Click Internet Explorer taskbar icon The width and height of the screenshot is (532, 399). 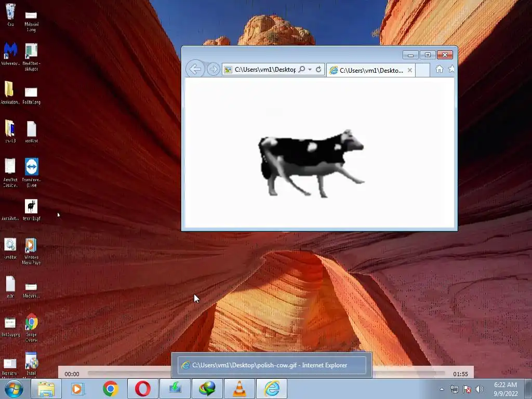click(x=272, y=389)
